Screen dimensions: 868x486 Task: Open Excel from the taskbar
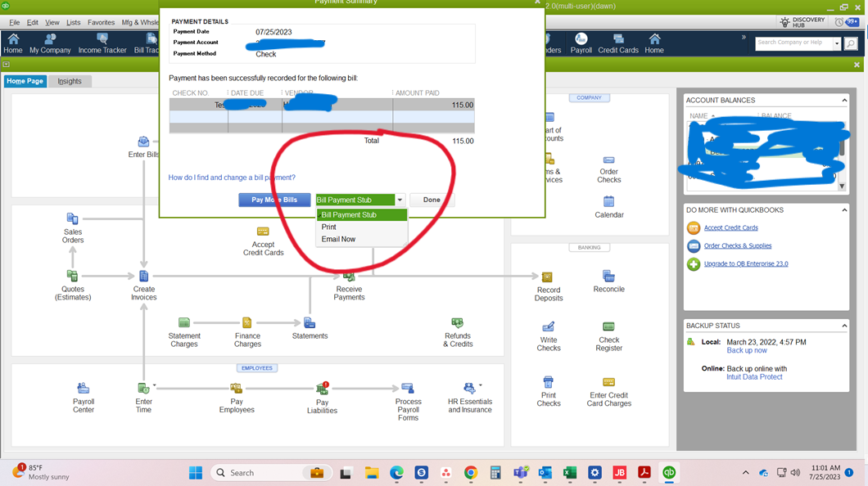click(570, 473)
